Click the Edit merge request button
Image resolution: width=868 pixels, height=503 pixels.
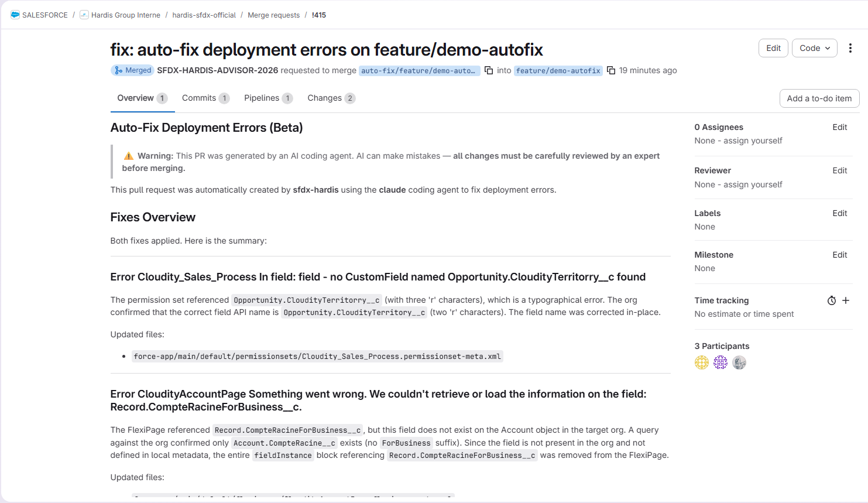pyautogui.click(x=773, y=48)
